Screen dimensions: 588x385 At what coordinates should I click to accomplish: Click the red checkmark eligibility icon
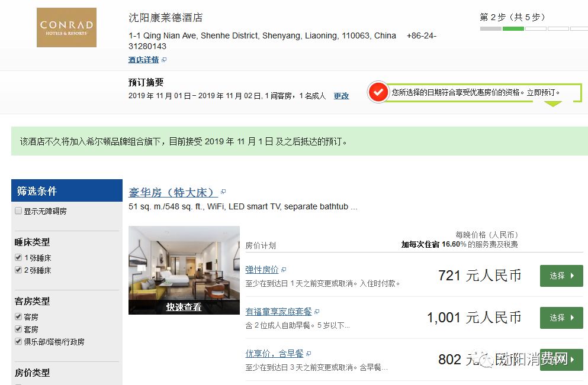tap(377, 92)
